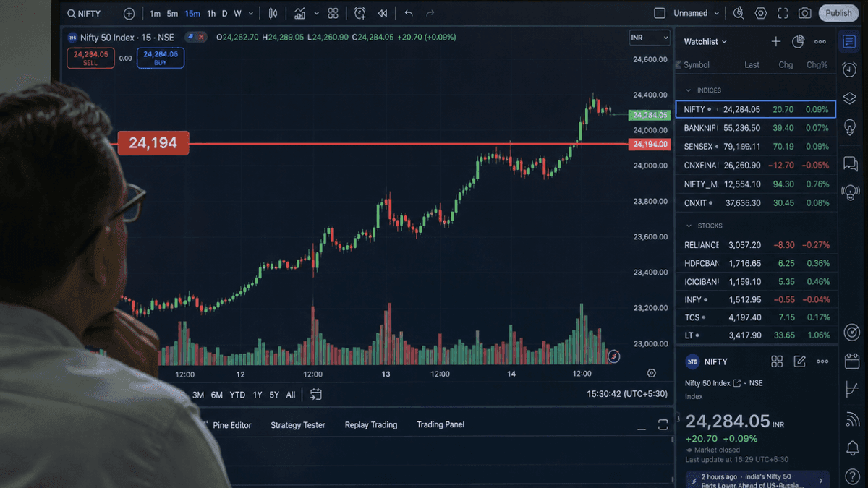
Task: Open the NIFTY symbol search
Action: pyautogui.click(x=84, y=14)
